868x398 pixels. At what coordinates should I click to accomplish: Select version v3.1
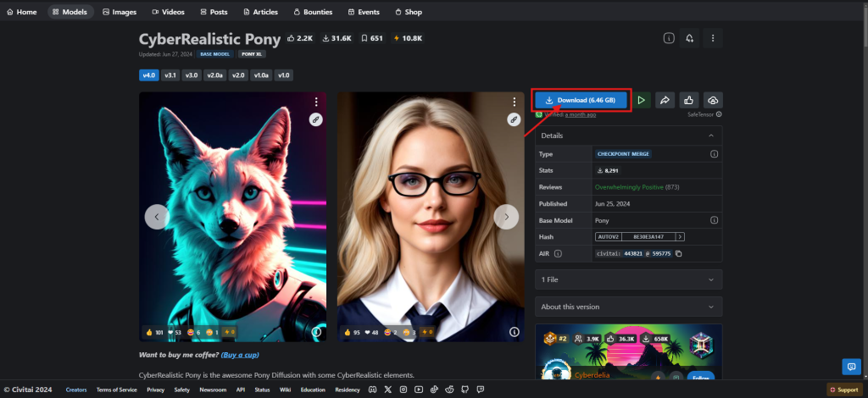[x=170, y=75]
